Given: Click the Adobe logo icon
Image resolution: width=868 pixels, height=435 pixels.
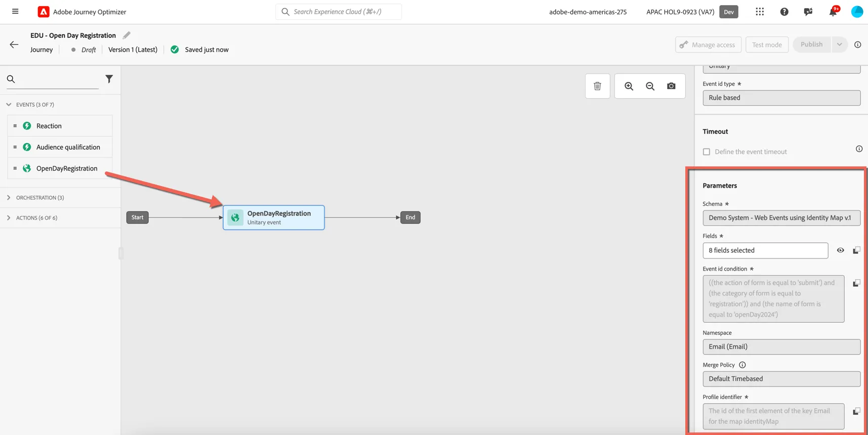Looking at the screenshot, I should pos(44,12).
